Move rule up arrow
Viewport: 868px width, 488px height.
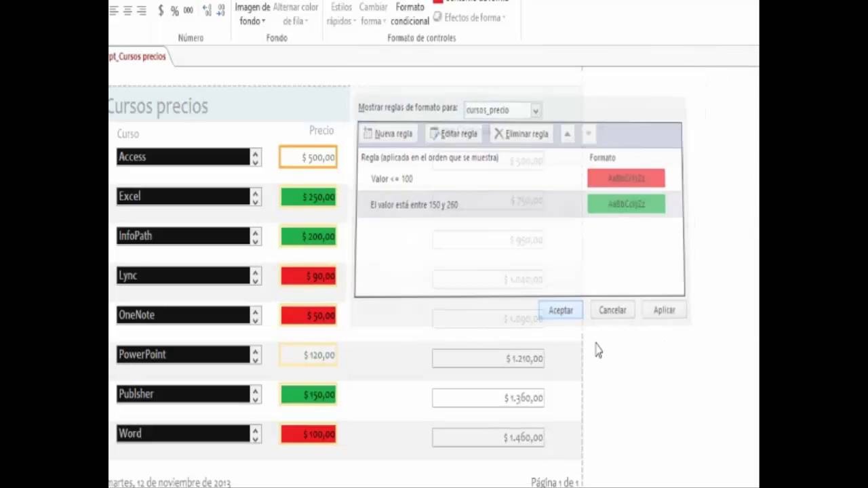point(567,134)
